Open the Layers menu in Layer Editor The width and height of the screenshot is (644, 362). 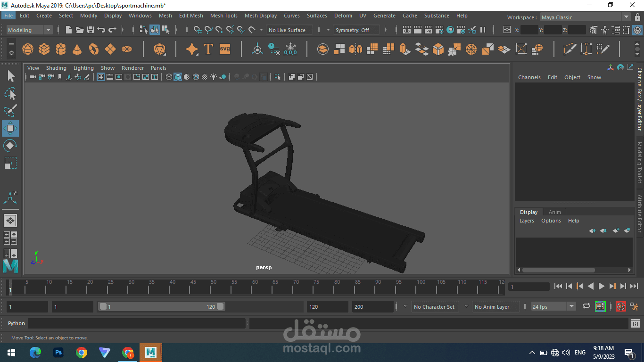527,221
